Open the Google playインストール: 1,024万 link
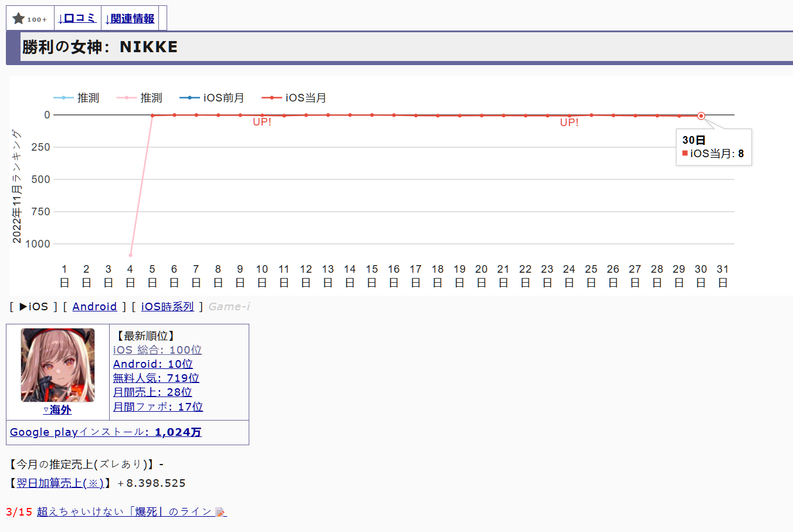793x532 pixels. pyautogui.click(x=106, y=432)
